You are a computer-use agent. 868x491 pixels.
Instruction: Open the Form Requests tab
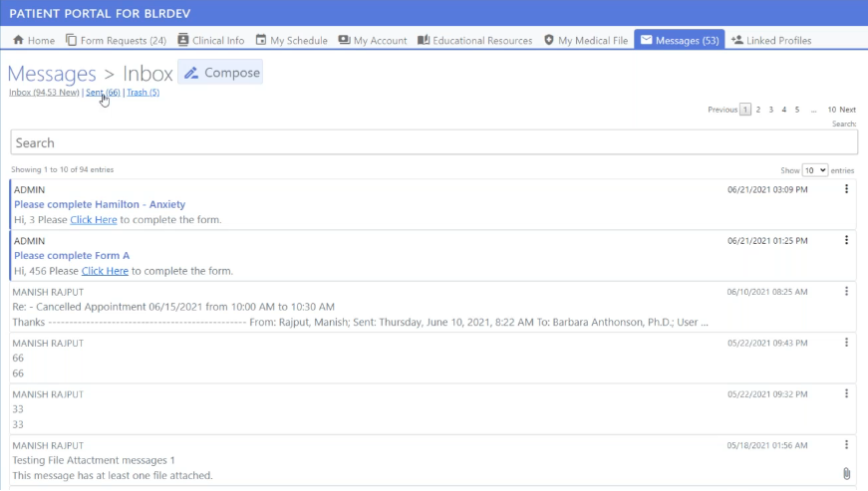click(116, 41)
